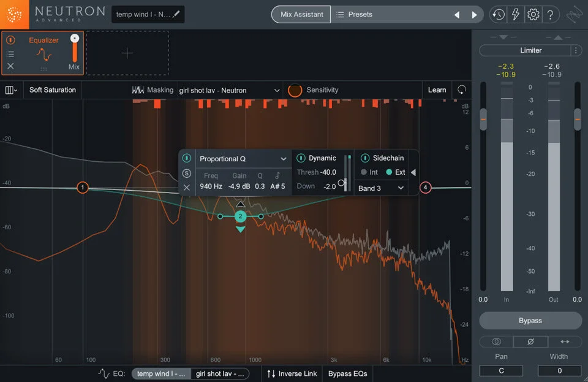The height and width of the screenshot is (382, 588).
Task: Toggle Inverse Link
Action: point(292,374)
